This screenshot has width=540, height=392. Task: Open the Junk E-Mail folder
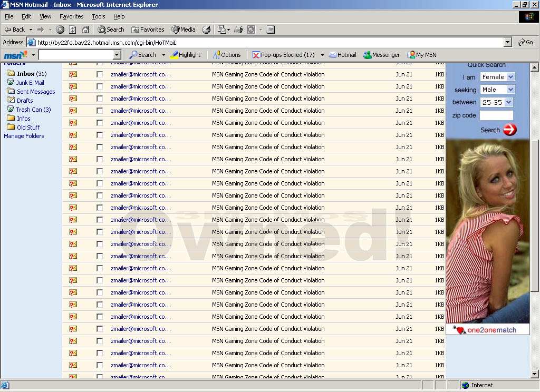(25, 83)
